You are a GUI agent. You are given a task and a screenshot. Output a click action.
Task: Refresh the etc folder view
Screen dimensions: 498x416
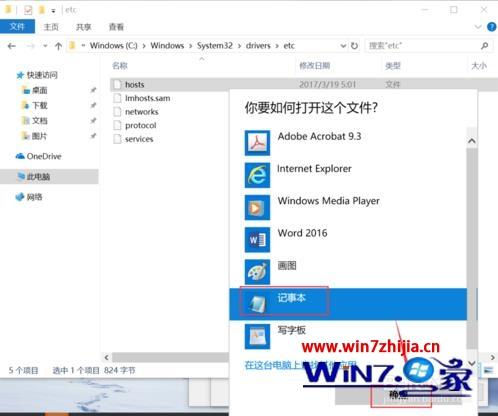pos(354,46)
